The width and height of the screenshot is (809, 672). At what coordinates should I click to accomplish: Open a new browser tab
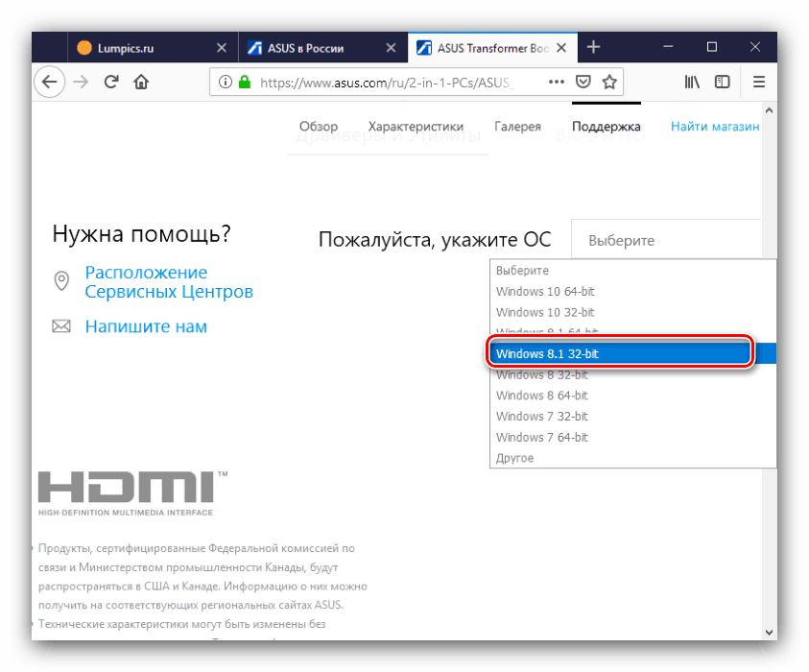tap(593, 47)
